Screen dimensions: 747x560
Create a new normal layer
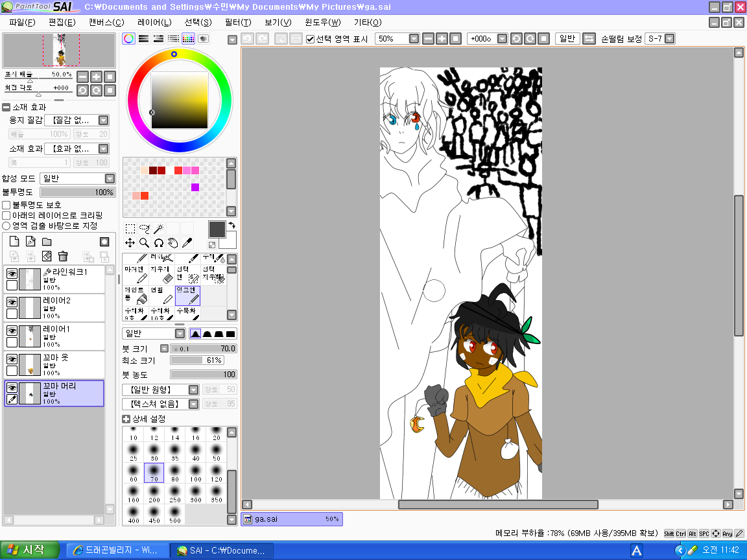pyautogui.click(x=14, y=242)
